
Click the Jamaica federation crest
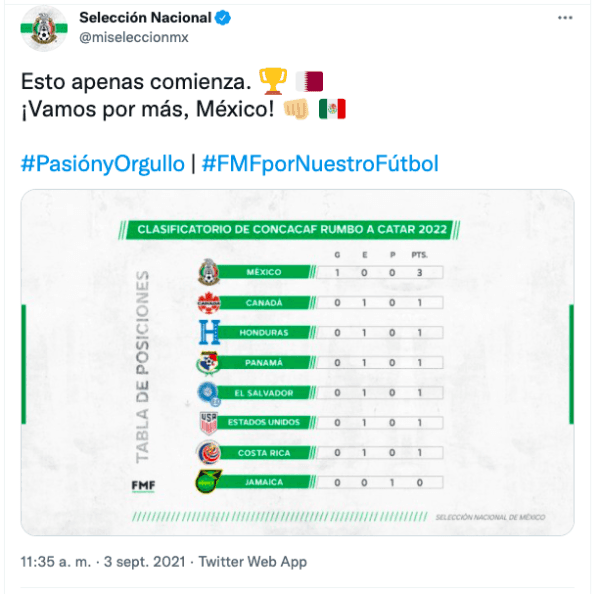pyautogui.click(x=209, y=482)
